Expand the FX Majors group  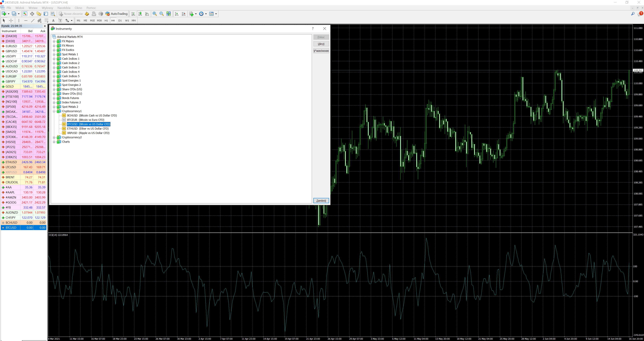point(54,41)
